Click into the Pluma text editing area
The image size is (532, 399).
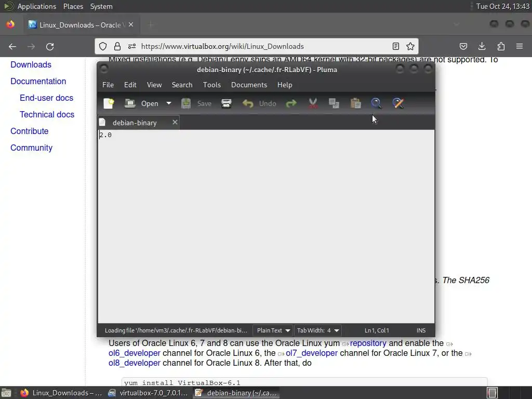coord(266,227)
